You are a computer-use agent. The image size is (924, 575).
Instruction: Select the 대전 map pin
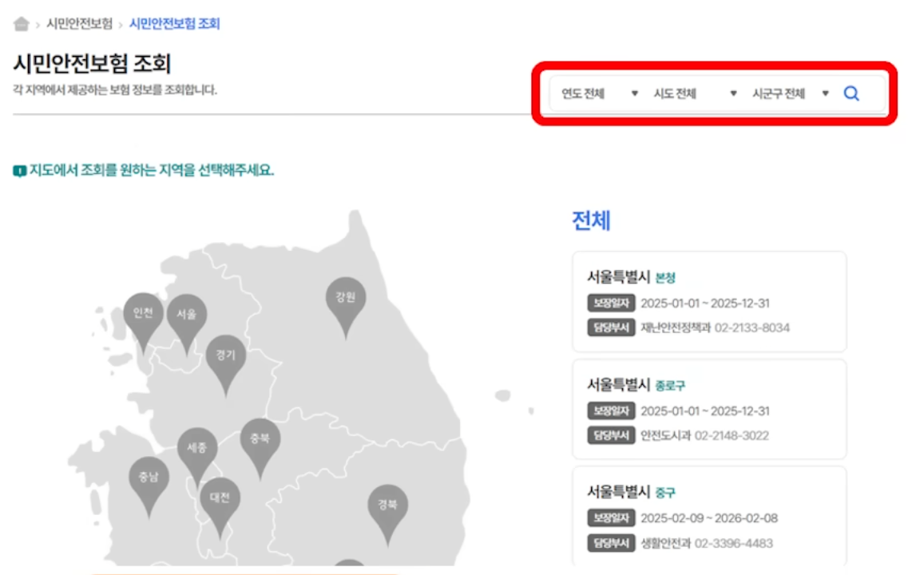[x=220, y=508]
